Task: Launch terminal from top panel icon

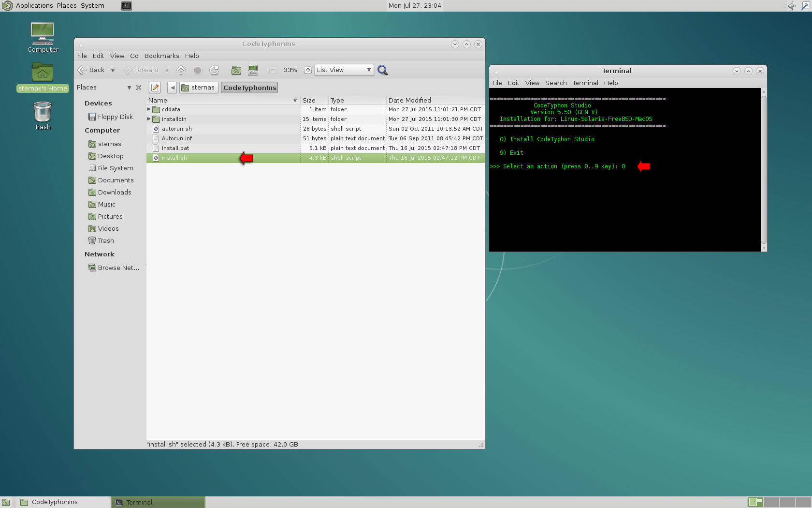Action: click(x=127, y=6)
